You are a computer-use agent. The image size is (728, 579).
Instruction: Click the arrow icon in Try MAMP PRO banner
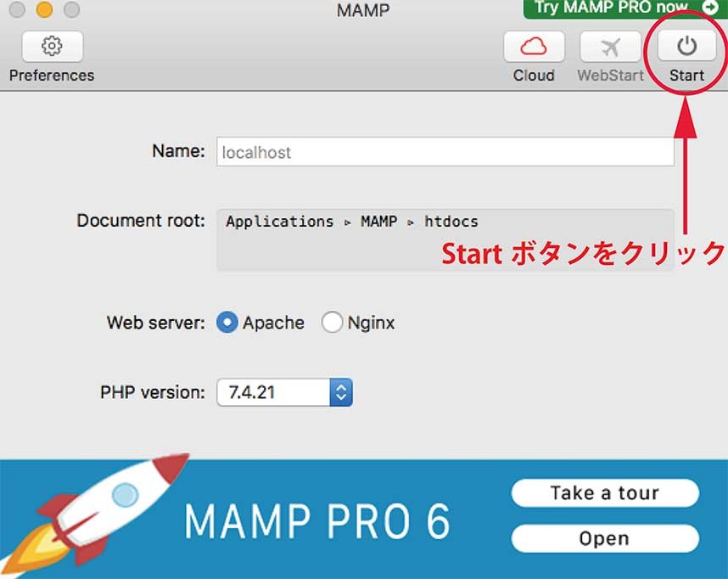tap(709, 8)
